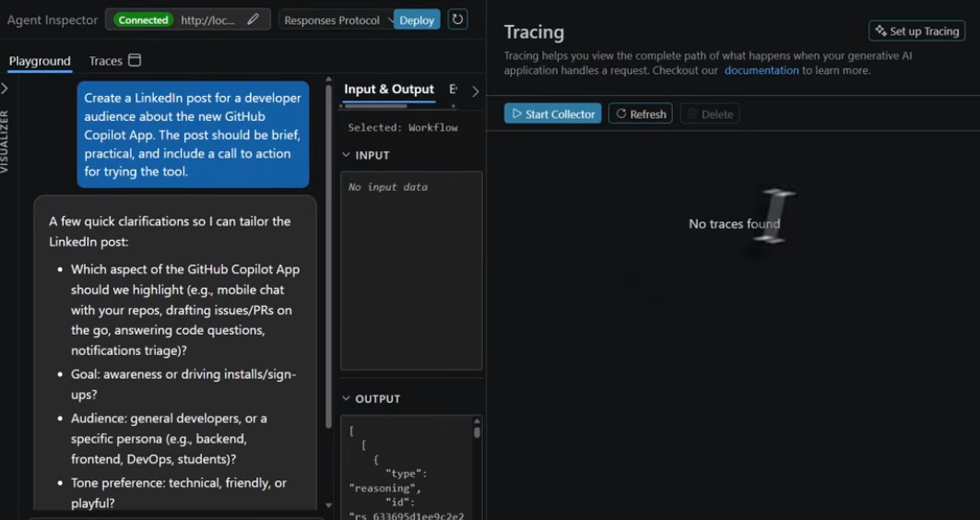Click the Connected status badge

[x=143, y=20]
